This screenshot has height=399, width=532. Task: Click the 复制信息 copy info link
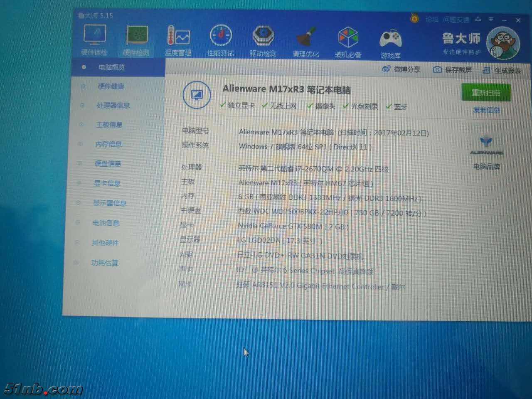(x=487, y=111)
